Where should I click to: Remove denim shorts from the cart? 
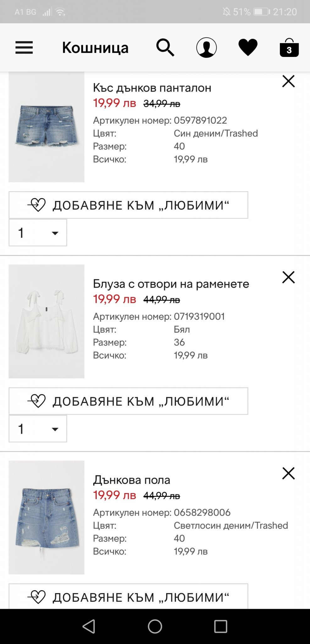[288, 81]
